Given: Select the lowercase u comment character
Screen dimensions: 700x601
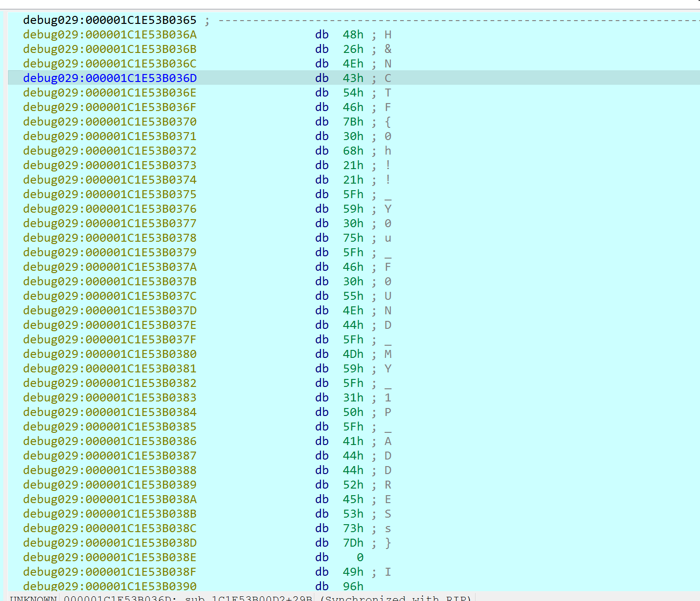Looking at the screenshot, I should click(388, 238).
